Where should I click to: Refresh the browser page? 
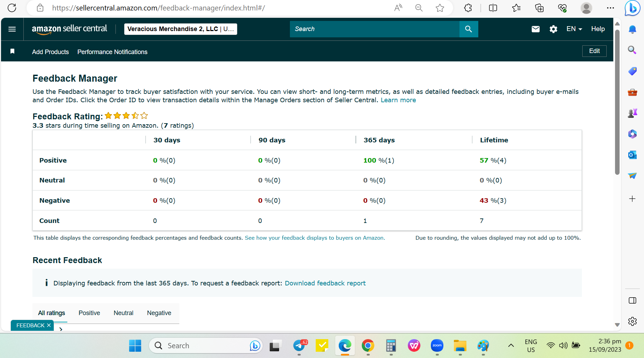[x=12, y=8]
